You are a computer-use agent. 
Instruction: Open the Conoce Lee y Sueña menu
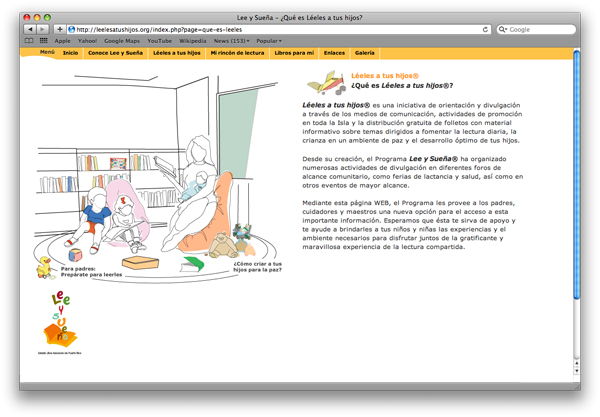point(114,51)
